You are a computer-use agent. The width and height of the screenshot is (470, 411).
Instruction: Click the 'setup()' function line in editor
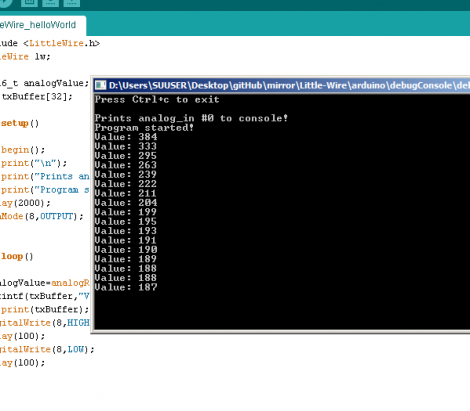point(20,123)
